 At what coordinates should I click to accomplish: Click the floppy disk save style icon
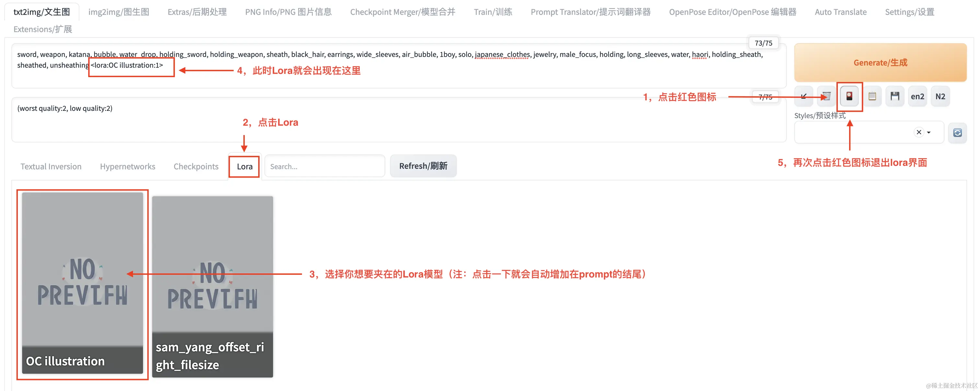[895, 97]
